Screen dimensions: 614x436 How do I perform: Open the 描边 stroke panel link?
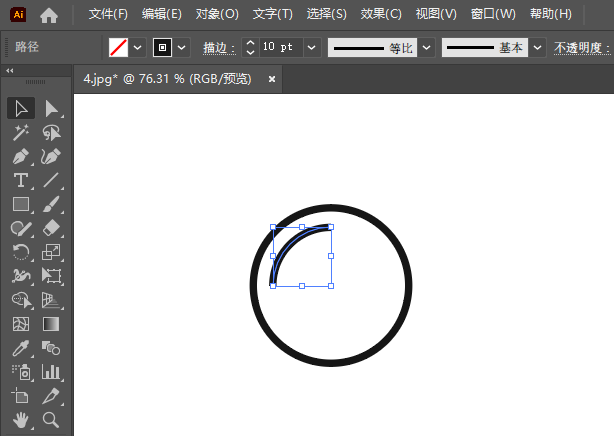click(x=219, y=48)
